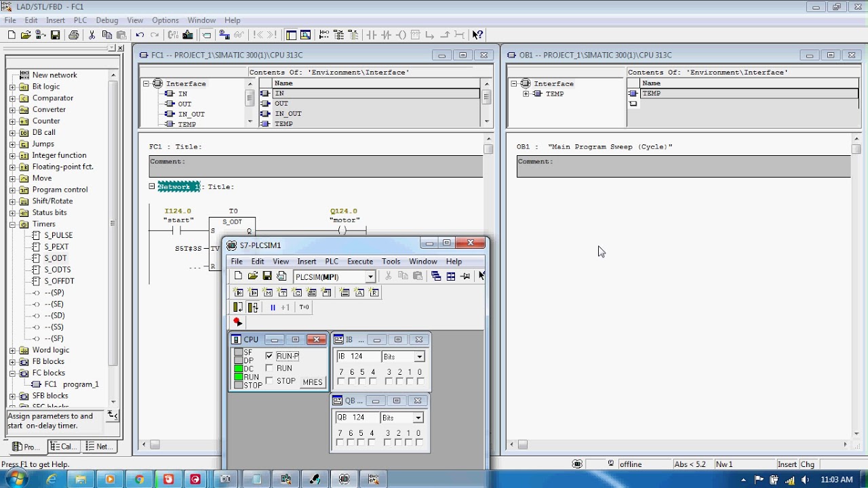
Task: Insert a normally closed contact from the toolbar
Action: (386, 35)
